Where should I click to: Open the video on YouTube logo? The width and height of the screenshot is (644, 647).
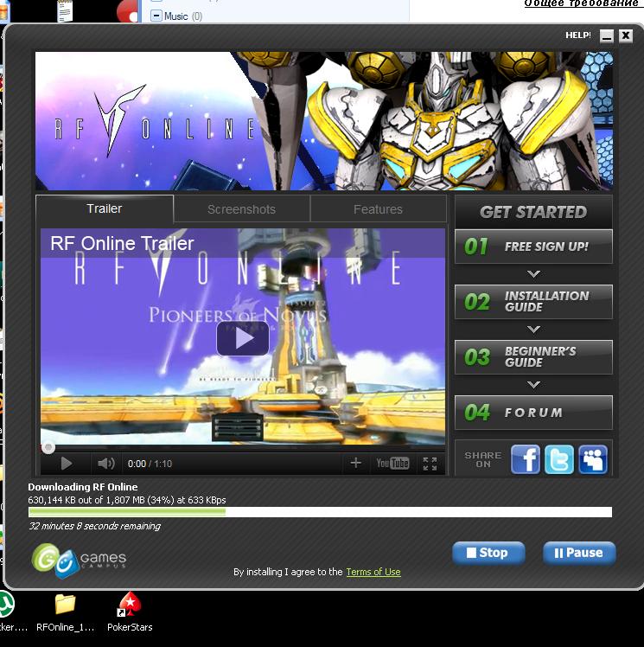click(x=392, y=464)
